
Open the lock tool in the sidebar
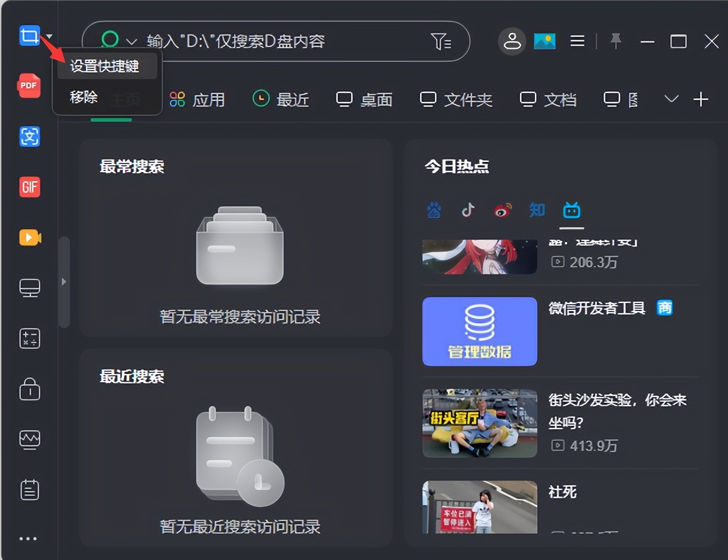pos(29,389)
